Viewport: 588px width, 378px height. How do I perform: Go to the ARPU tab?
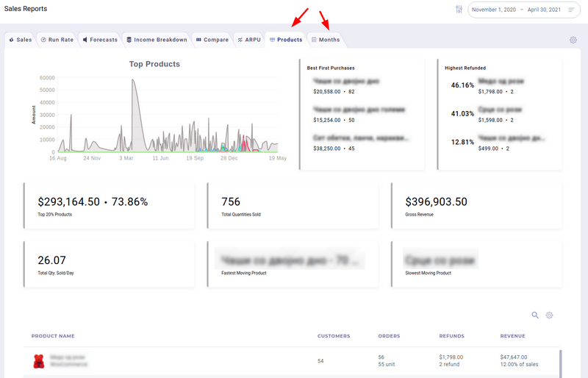[249, 40]
